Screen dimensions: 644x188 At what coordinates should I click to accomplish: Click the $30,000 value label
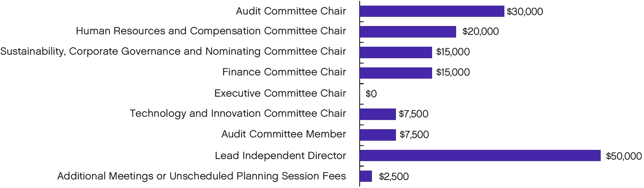pyautogui.click(x=525, y=12)
